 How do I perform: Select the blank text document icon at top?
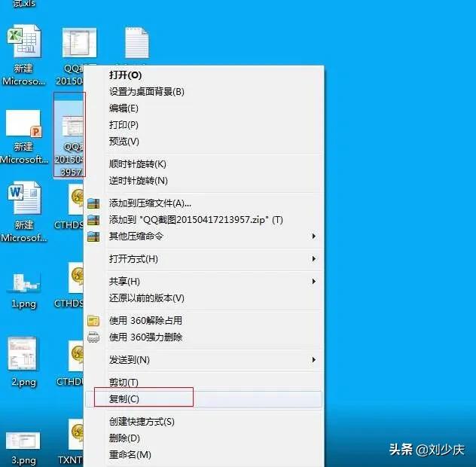[136, 42]
